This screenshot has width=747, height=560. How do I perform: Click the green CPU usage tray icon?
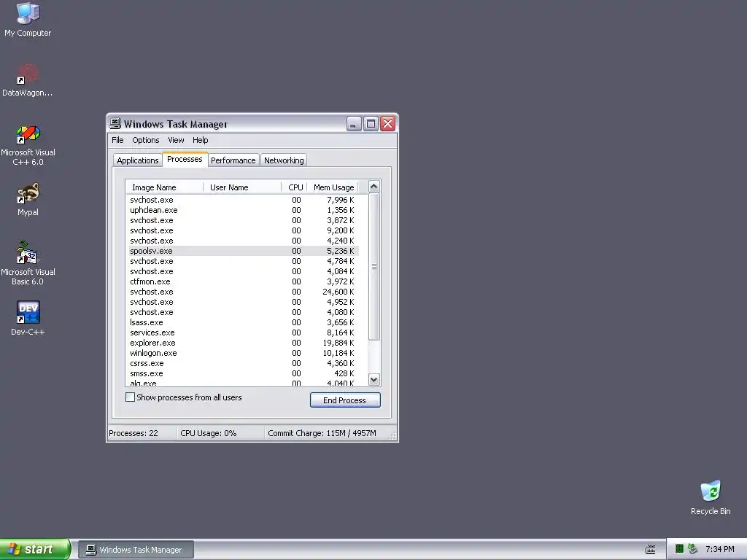(680, 549)
